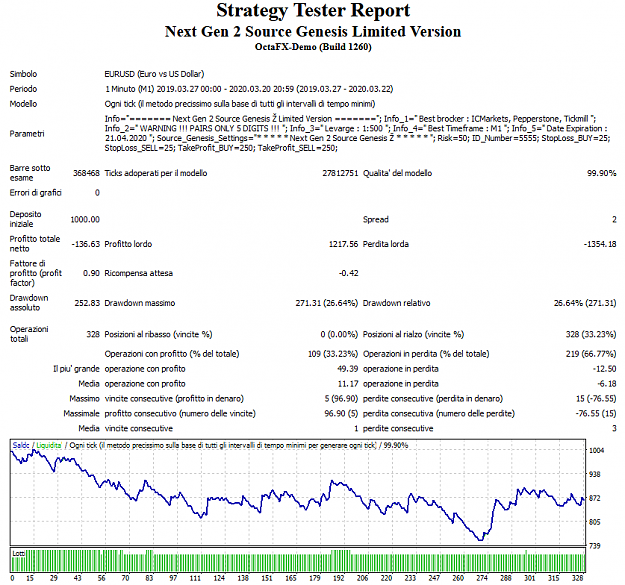Click the largest profit trade value '49.39'

348,369
